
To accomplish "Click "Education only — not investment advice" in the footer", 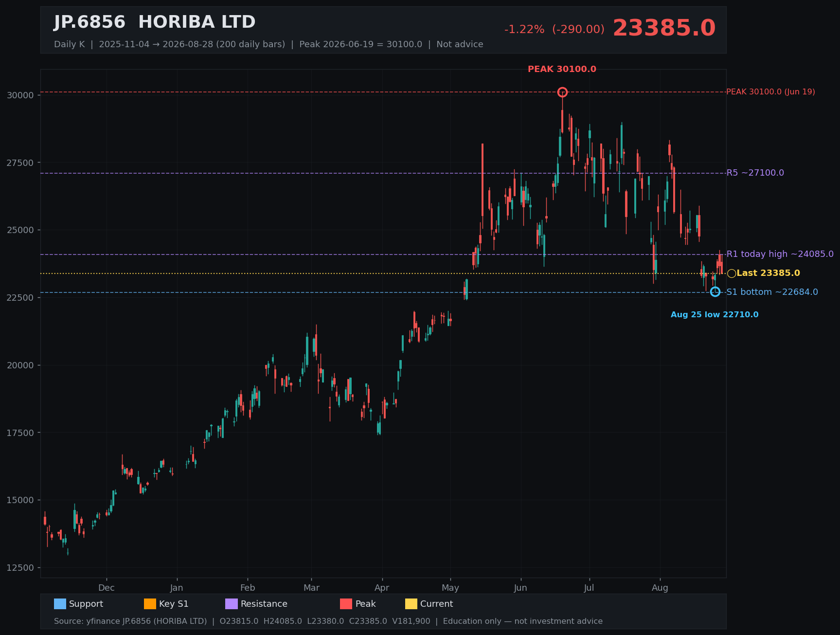I will [523, 621].
